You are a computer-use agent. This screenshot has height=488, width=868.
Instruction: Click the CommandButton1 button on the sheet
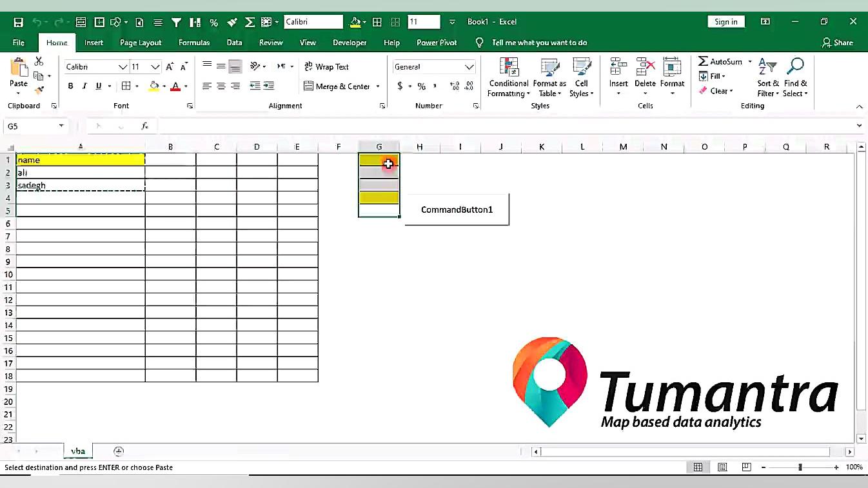[x=457, y=209]
